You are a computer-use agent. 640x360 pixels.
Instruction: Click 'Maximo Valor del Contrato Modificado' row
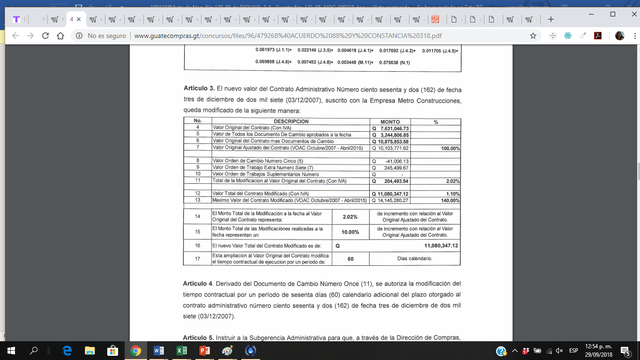[x=290, y=200]
